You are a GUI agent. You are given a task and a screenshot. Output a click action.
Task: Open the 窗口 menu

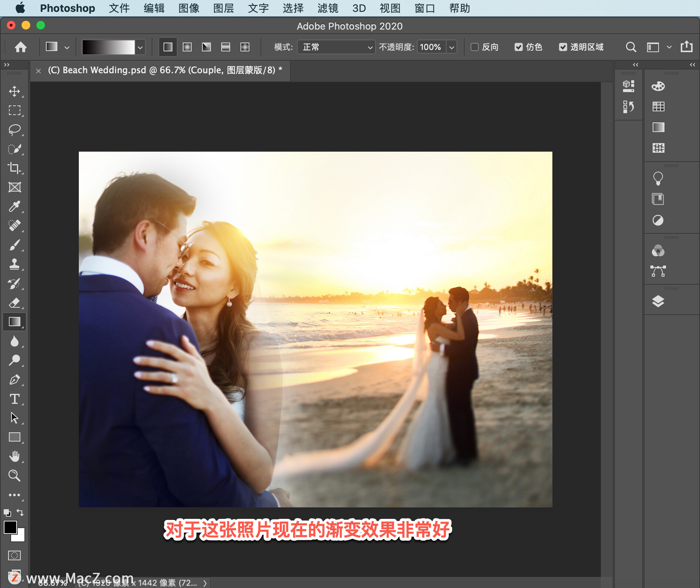pos(425,8)
